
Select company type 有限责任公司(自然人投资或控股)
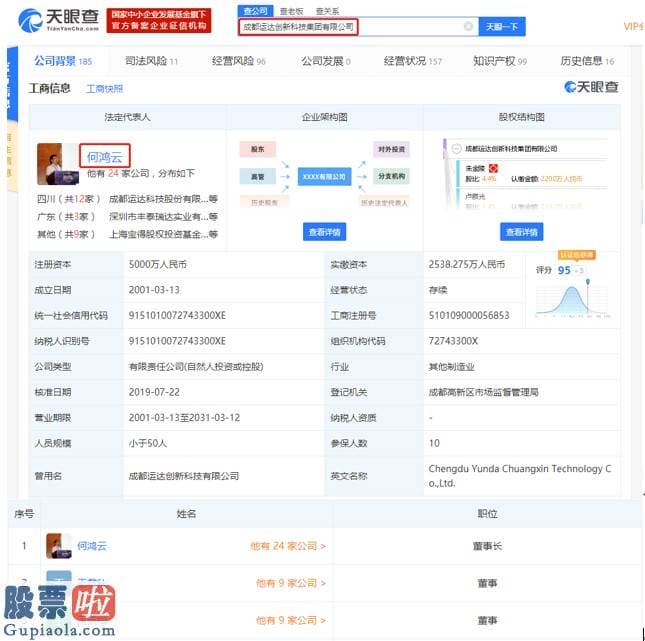(x=196, y=367)
